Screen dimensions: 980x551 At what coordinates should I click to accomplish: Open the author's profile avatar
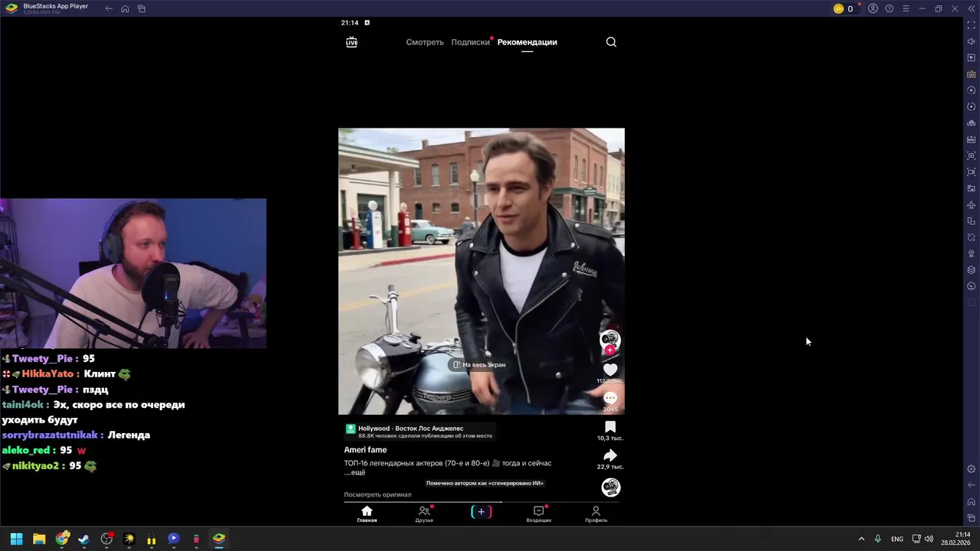(610, 339)
